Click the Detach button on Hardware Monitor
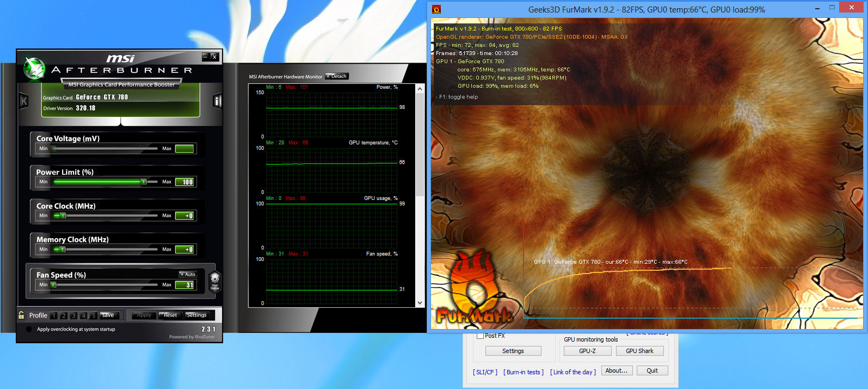This screenshot has width=868, height=389. (x=336, y=76)
